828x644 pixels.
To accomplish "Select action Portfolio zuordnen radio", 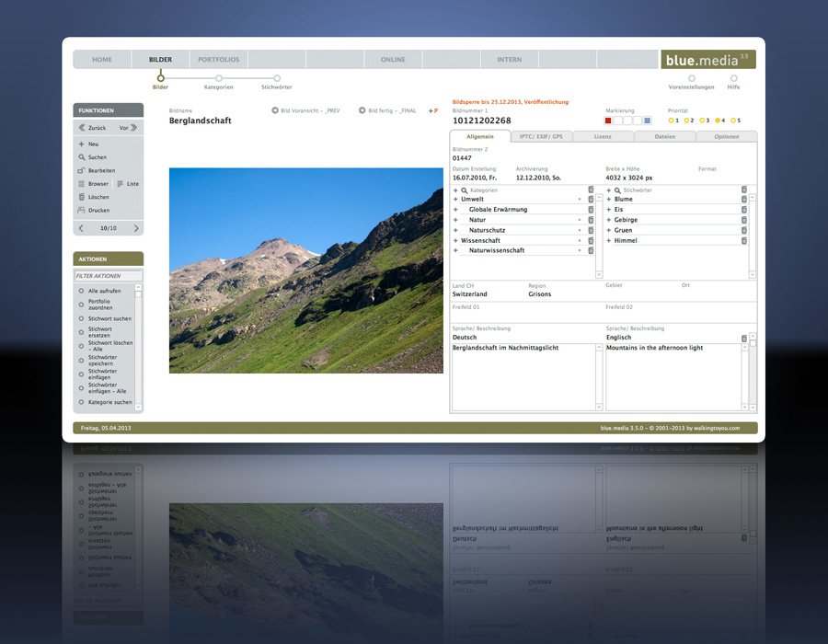I will tap(81, 305).
